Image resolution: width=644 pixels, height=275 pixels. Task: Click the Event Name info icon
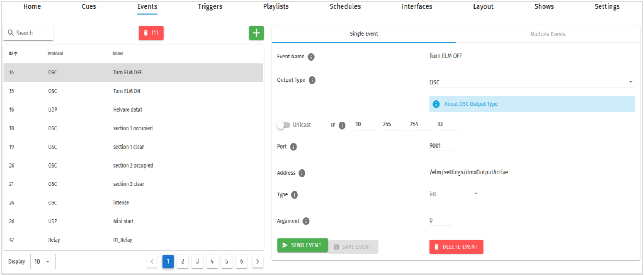click(x=311, y=57)
